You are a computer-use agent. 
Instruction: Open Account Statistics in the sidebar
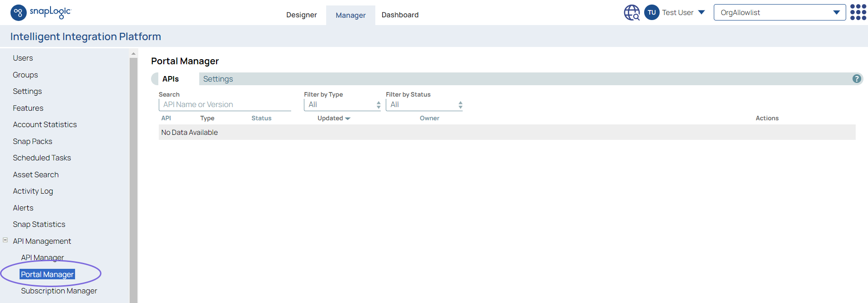(45, 124)
